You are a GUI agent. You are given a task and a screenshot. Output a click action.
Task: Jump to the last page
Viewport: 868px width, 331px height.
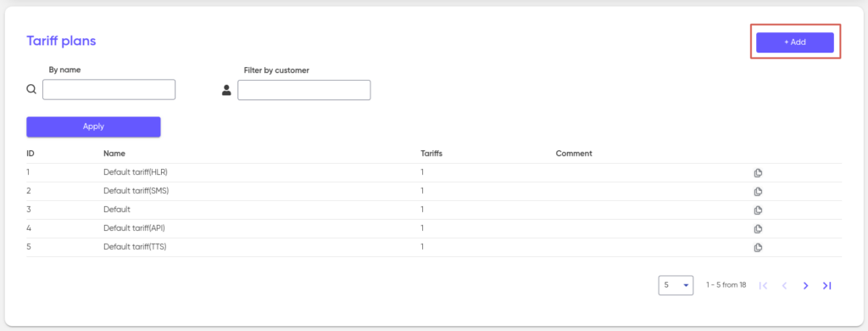(827, 285)
